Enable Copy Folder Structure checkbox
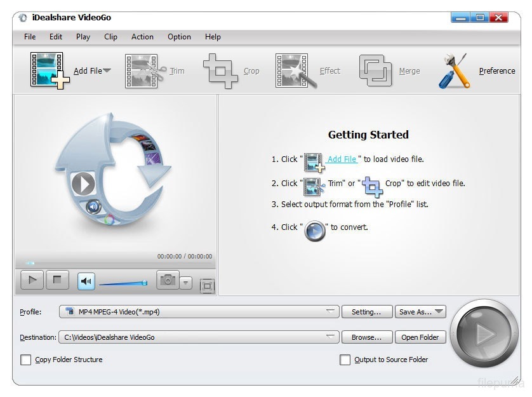Viewport: 532px width, 397px height. pos(26,360)
